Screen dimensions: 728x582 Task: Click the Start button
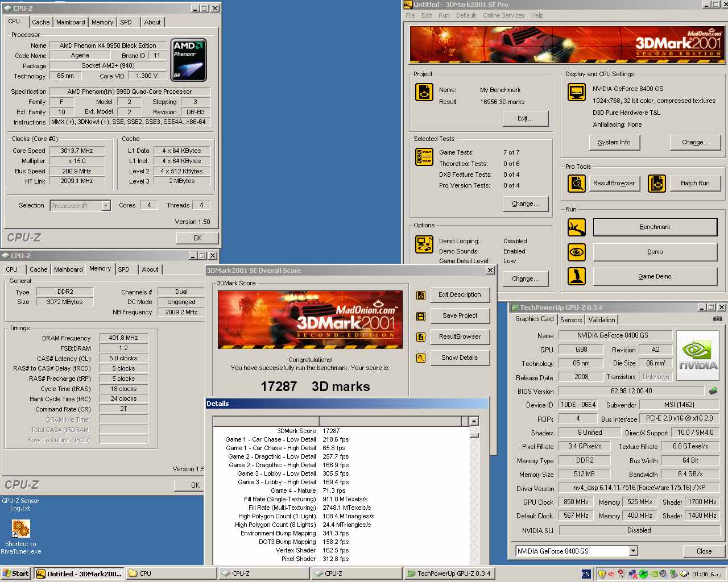(x=16, y=573)
